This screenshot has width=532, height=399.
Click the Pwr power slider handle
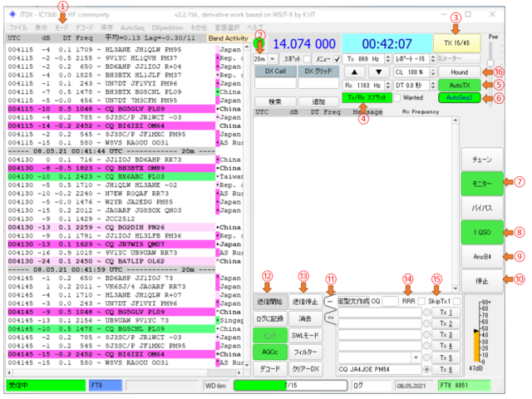490,63
